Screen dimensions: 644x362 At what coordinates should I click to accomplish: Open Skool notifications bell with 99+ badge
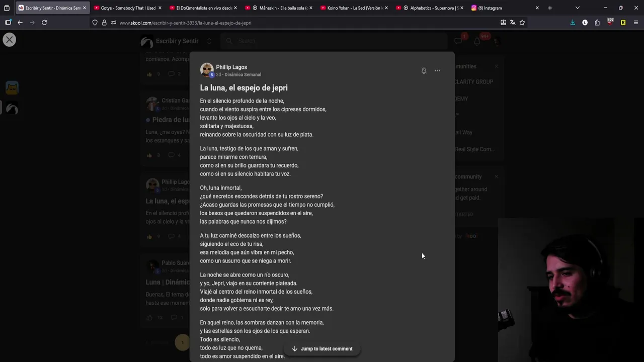tap(477, 41)
